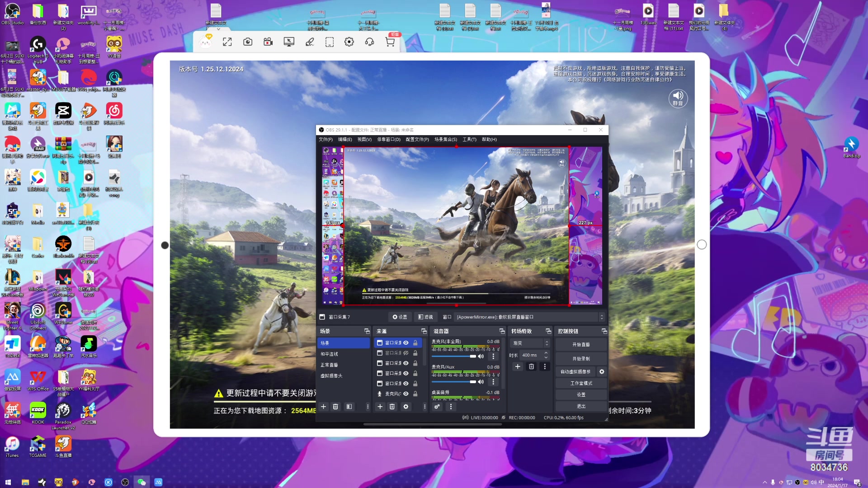The image size is (868, 488).
Task: Open the shopping cart icon
Action: [390, 42]
